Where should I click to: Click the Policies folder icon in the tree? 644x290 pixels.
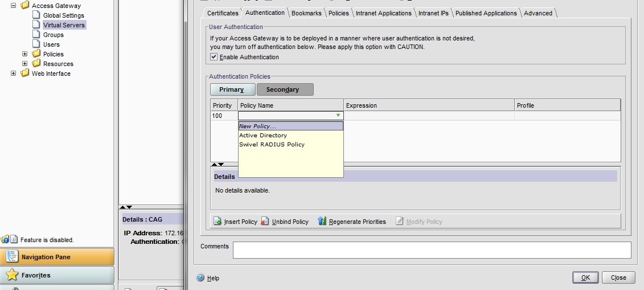click(36, 54)
